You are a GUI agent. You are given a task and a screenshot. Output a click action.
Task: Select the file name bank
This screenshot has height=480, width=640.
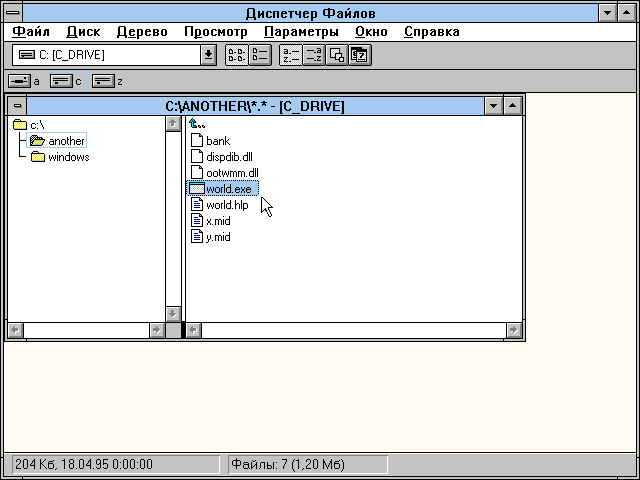click(218, 141)
